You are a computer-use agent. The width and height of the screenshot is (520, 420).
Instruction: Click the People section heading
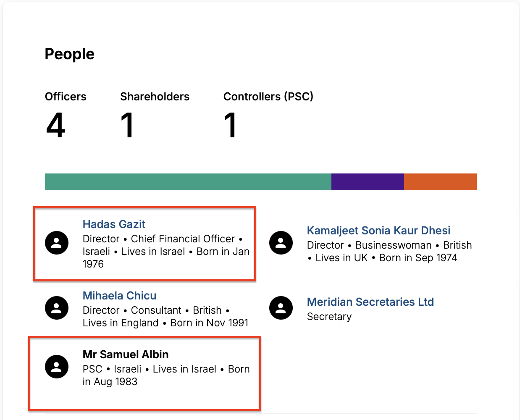tap(70, 54)
